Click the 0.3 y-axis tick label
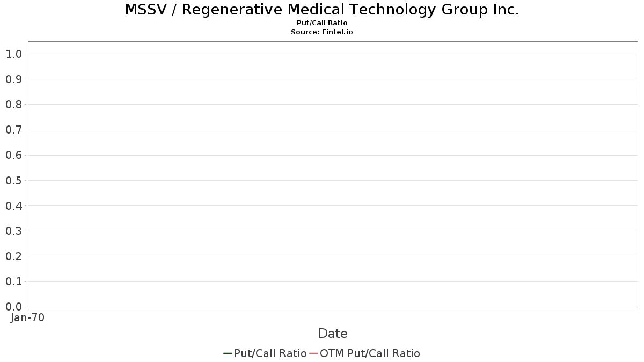The image size is (644, 362). [13, 231]
